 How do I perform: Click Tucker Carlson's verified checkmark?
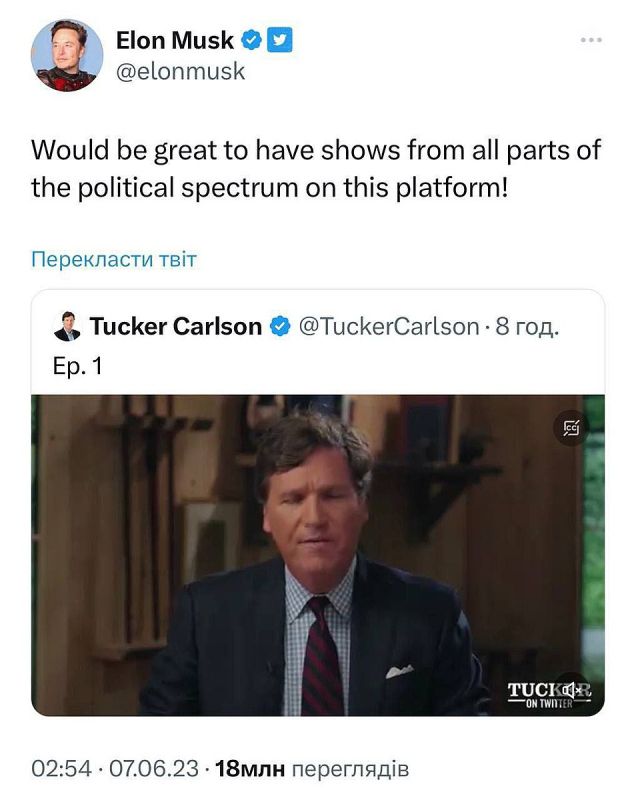click(279, 322)
